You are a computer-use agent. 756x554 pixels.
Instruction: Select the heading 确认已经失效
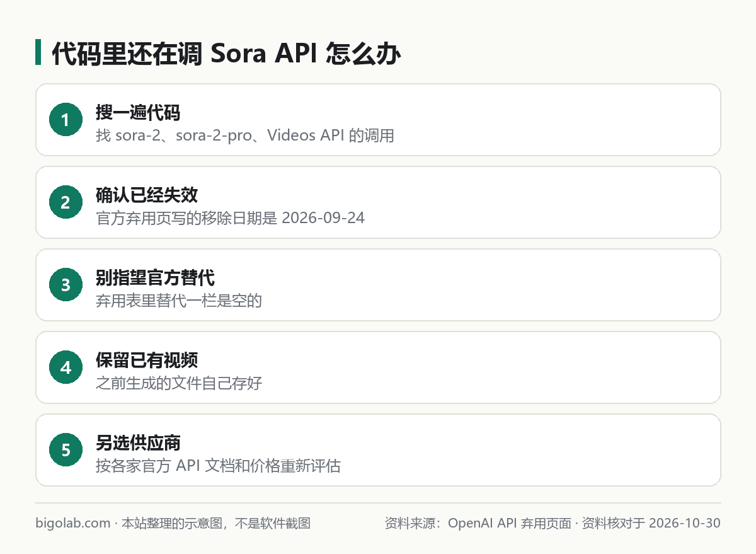pos(147,195)
